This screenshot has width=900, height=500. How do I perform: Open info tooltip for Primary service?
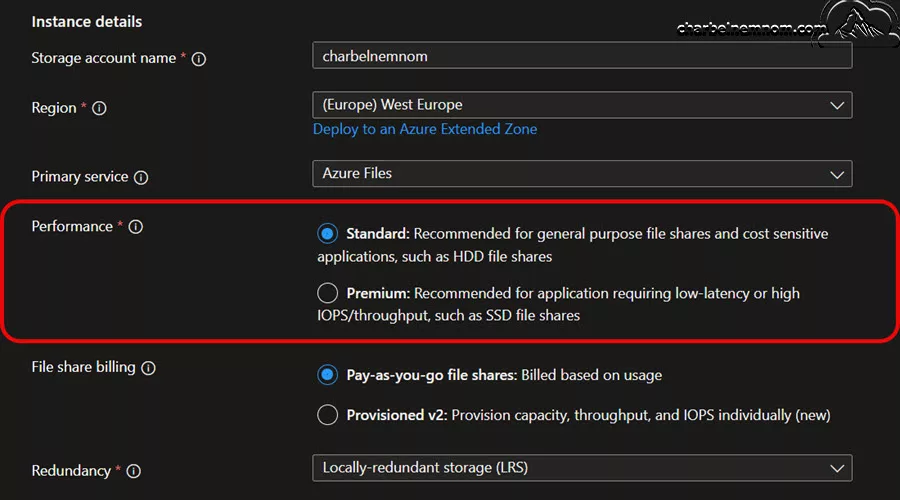pyautogui.click(x=141, y=177)
